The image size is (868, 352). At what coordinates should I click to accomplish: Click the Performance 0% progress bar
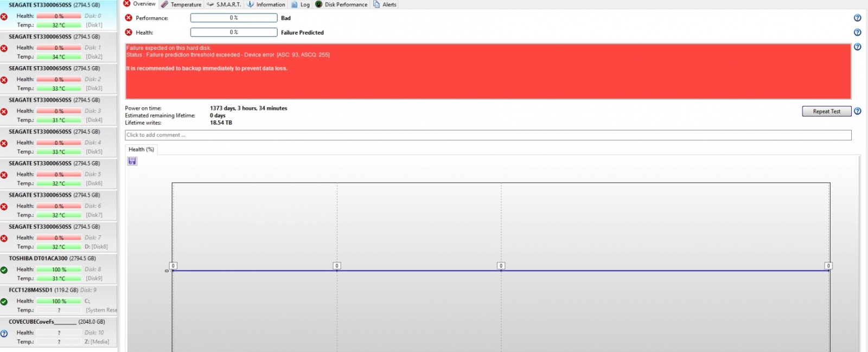(x=234, y=18)
